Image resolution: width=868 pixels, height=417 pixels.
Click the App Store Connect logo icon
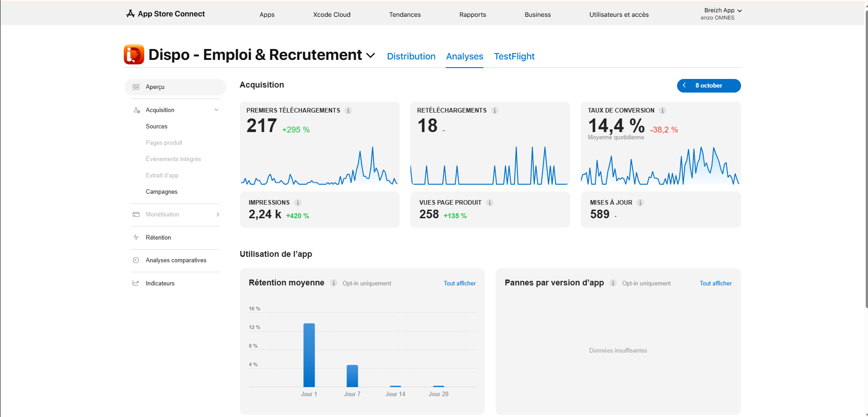point(130,14)
